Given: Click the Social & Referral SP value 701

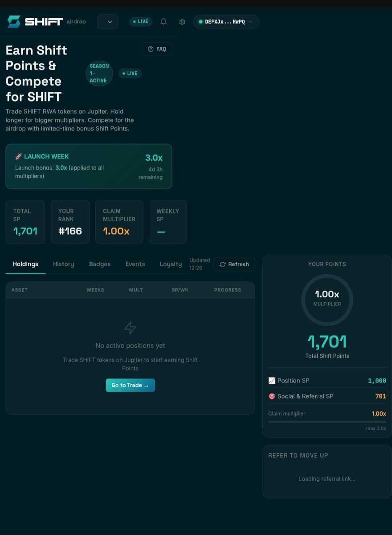Looking at the screenshot, I should pyautogui.click(x=380, y=396).
